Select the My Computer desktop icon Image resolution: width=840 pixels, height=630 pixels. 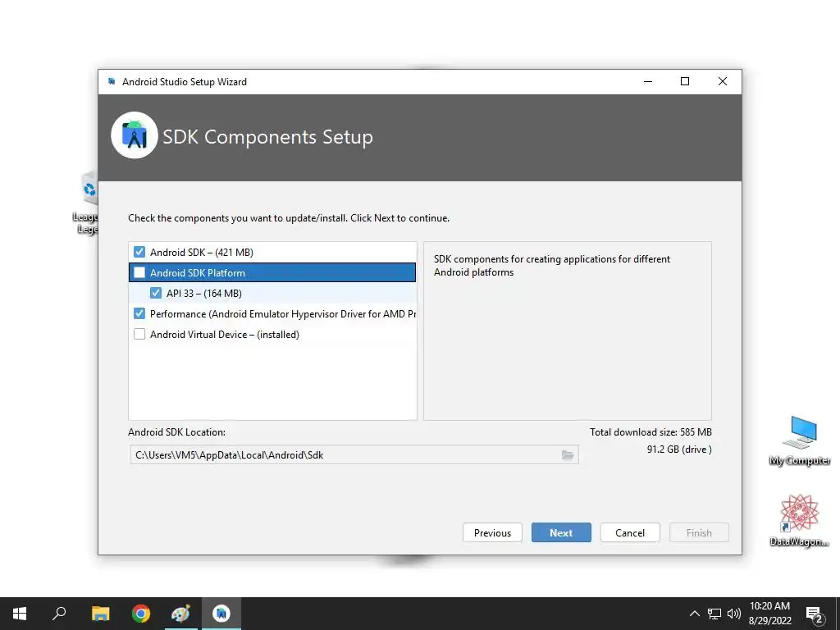(800, 441)
